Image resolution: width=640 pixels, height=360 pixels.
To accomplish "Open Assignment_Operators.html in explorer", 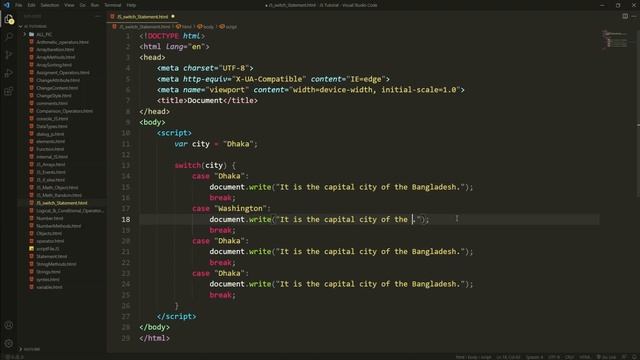I will 63,73.
